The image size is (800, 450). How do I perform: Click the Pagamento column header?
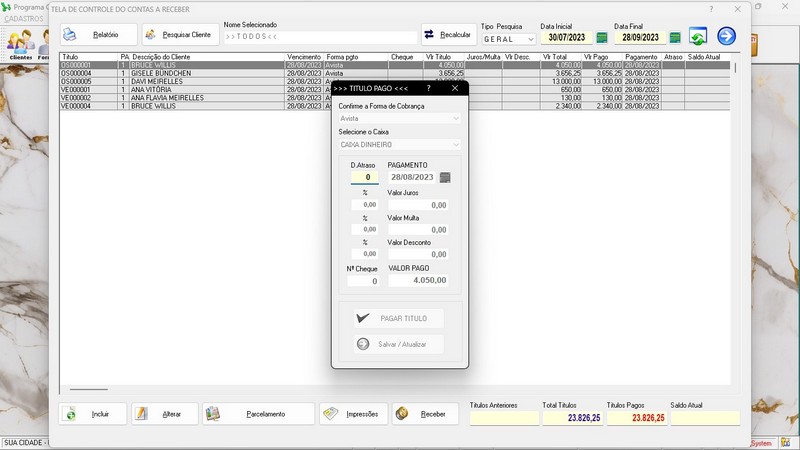pyautogui.click(x=642, y=57)
